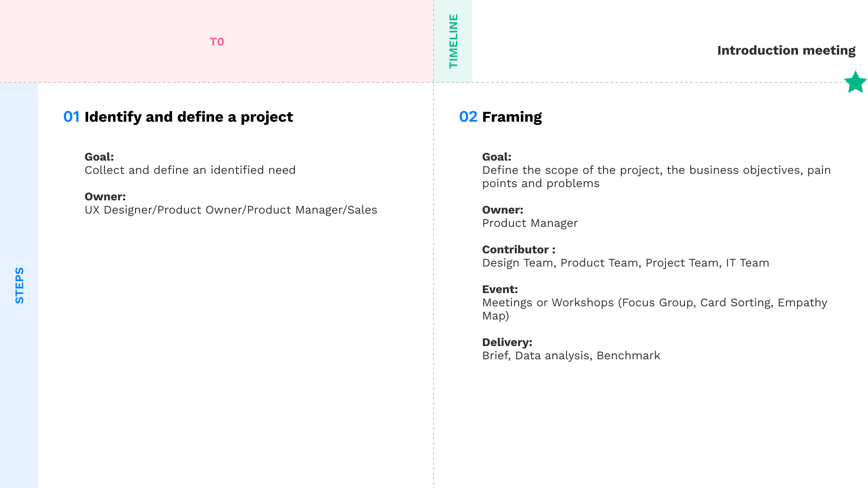The image size is (868, 488).
Task: Click the Product Manager text under Framing Owner
Action: (530, 223)
